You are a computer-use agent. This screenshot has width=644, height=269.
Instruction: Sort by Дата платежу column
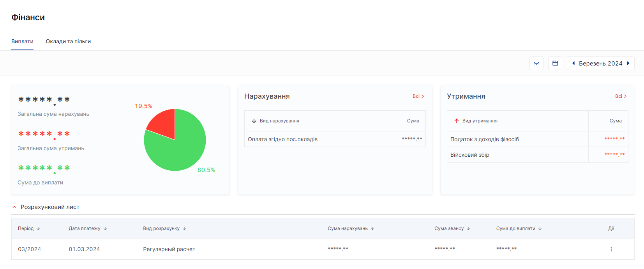pos(88,228)
